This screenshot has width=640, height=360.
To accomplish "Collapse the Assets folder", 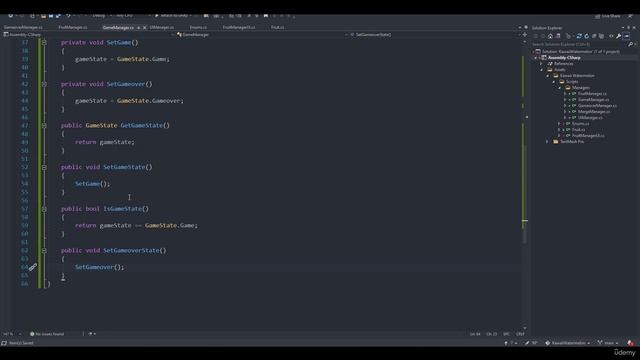I will coord(542,70).
